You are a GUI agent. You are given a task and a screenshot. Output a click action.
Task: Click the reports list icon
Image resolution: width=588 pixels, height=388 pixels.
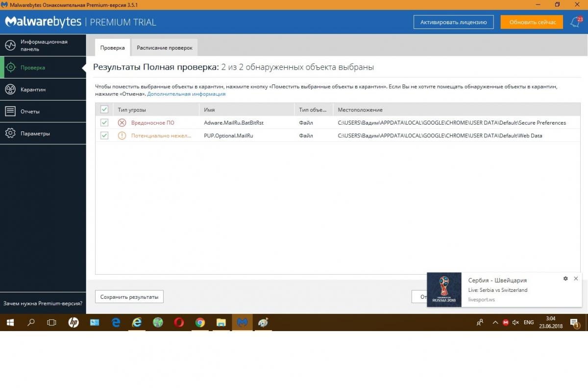(10, 111)
